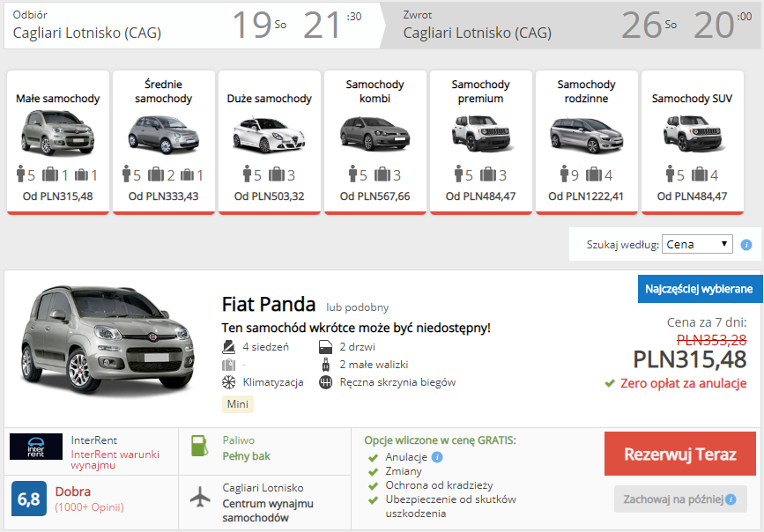
Task: Click the PLN315,48 total price
Action: pyautogui.click(x=689, y=359)
